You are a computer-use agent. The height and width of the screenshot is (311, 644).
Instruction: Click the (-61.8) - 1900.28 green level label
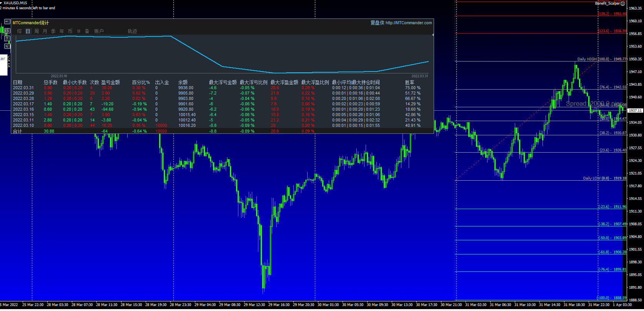612,252
